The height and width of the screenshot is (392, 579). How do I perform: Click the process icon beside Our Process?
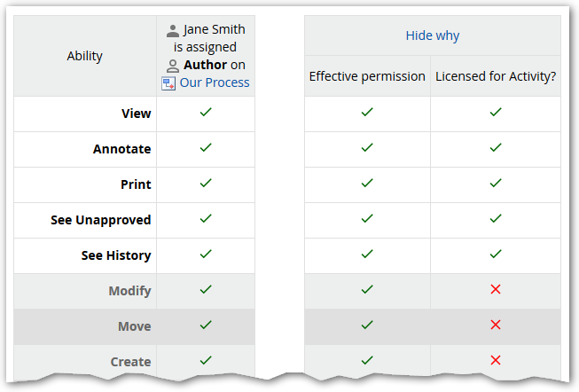pos(168,82)
